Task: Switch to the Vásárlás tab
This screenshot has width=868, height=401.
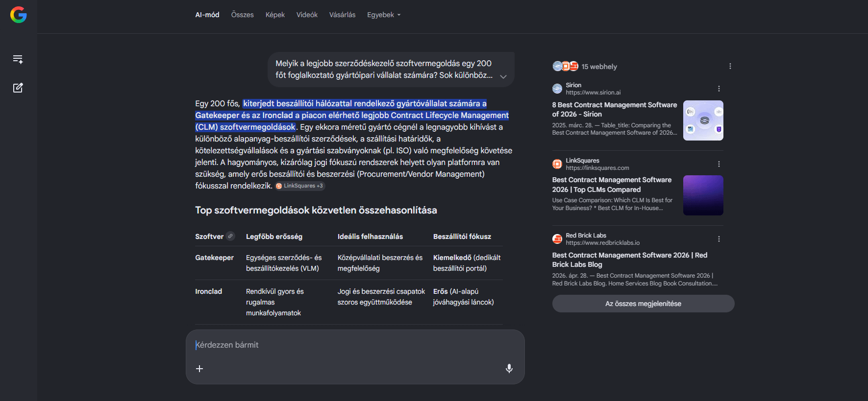Action: pos(342,15)
